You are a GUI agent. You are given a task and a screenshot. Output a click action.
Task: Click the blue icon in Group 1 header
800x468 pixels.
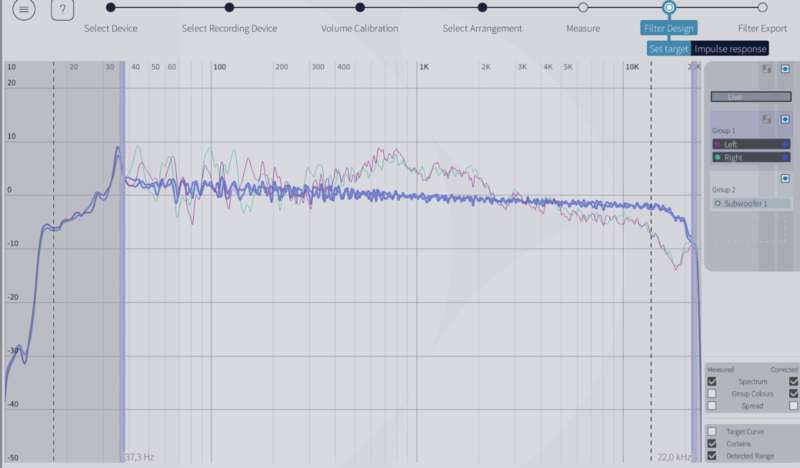click(x=786, y=119)
